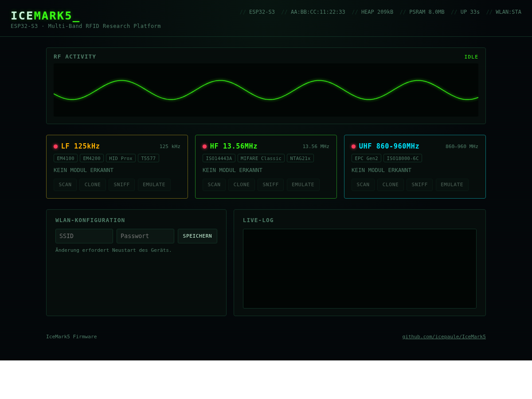Click the HEAP 209kB header status
Screen dimensions: 532x399
coord(377,12)
